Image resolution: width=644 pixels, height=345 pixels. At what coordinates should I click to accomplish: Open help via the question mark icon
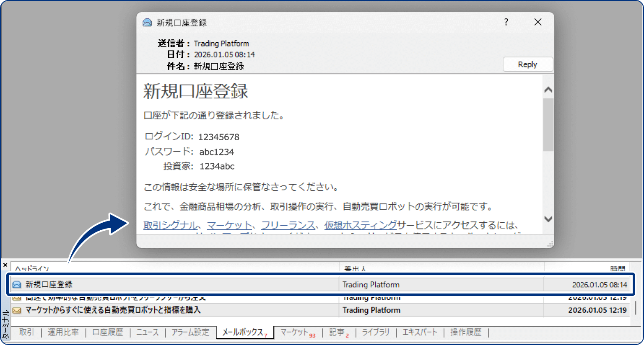click(506, 22)
